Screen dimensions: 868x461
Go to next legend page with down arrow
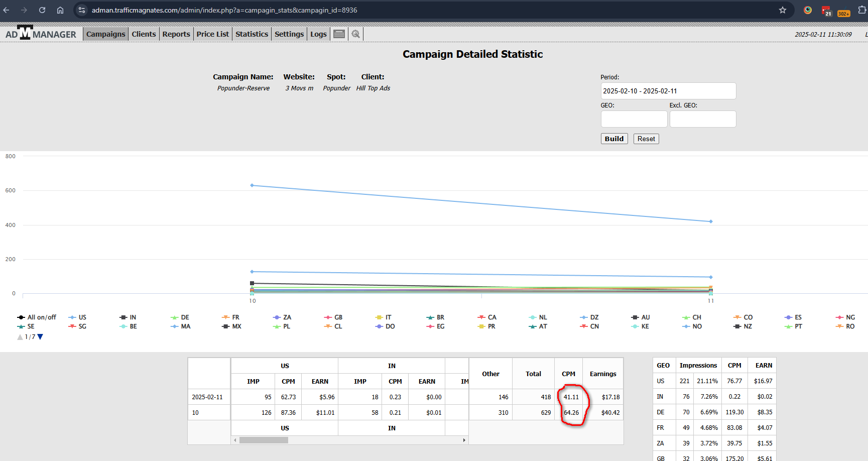(41, 337)
